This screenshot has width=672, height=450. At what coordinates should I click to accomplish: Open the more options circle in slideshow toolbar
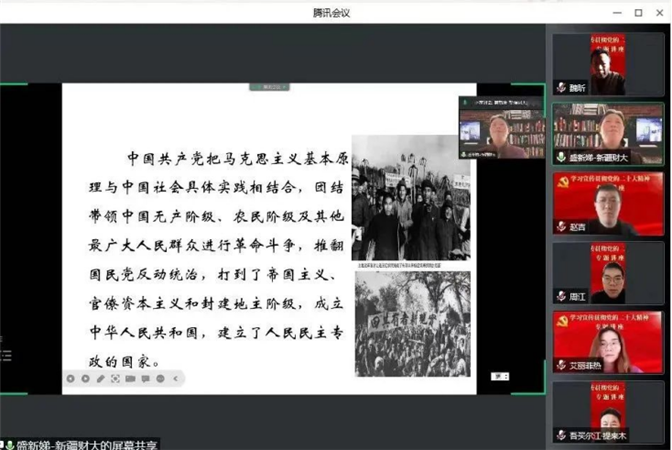point(161,379)
